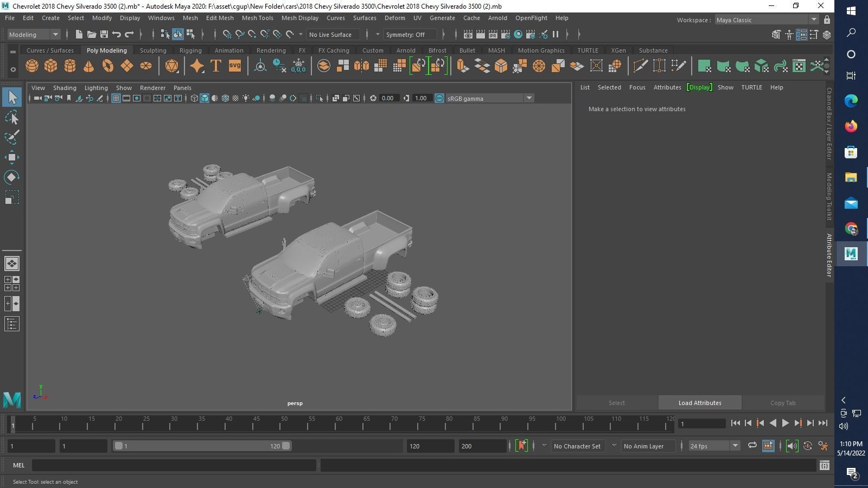This screenshot has height=488, width=868.
Task: Open the Mesh Tools menu
Action: click(x=257, y=18)
